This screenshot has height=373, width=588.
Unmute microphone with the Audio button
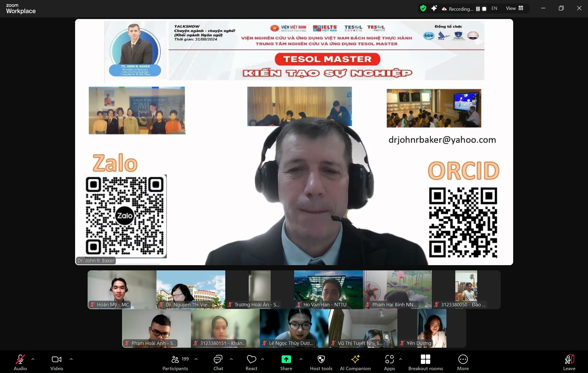(x=20, y=362)
